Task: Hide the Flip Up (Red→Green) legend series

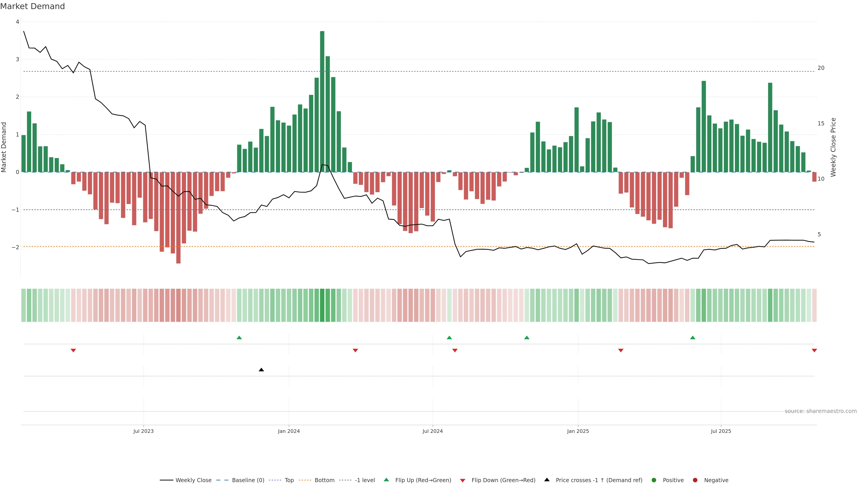Action: 423,480
